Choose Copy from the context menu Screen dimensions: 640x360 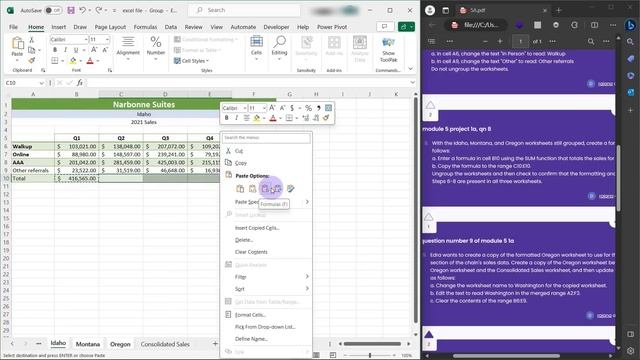tap(241, 163)
